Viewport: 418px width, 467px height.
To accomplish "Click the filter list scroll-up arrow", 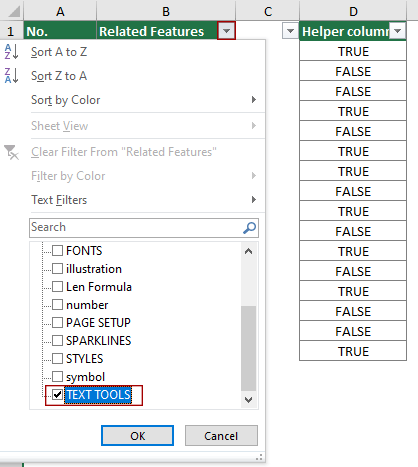I will [248, 251].
